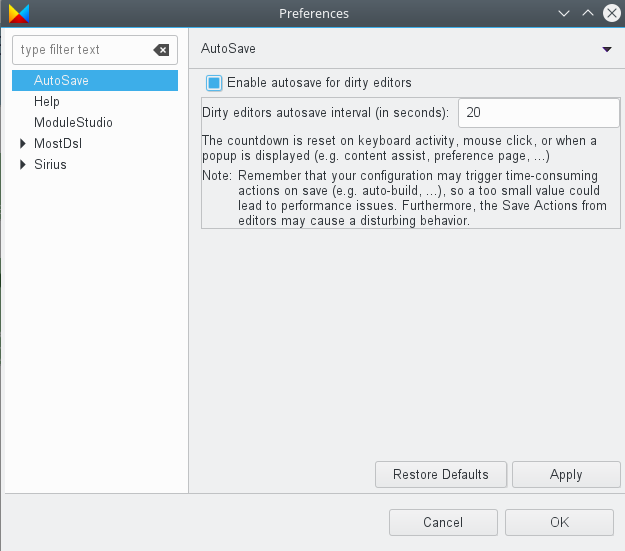Confirm preferences with OK
This screenshot has height=551, width=625.
coord(559,522)
